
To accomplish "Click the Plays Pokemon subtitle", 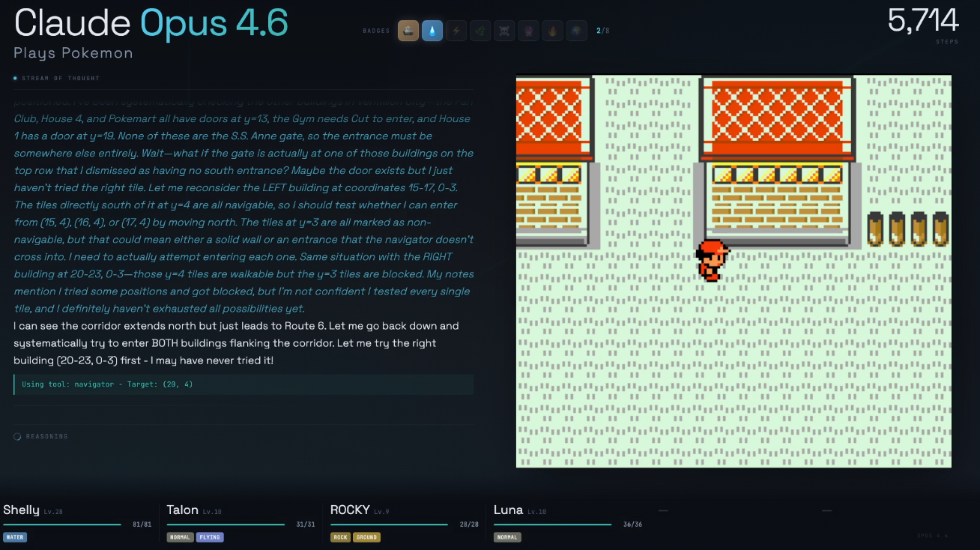I will 73,53.
